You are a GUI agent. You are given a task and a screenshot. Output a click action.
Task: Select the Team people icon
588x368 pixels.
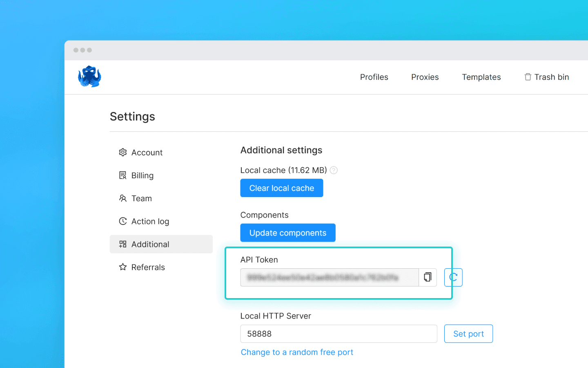click(x=122, y=198)
